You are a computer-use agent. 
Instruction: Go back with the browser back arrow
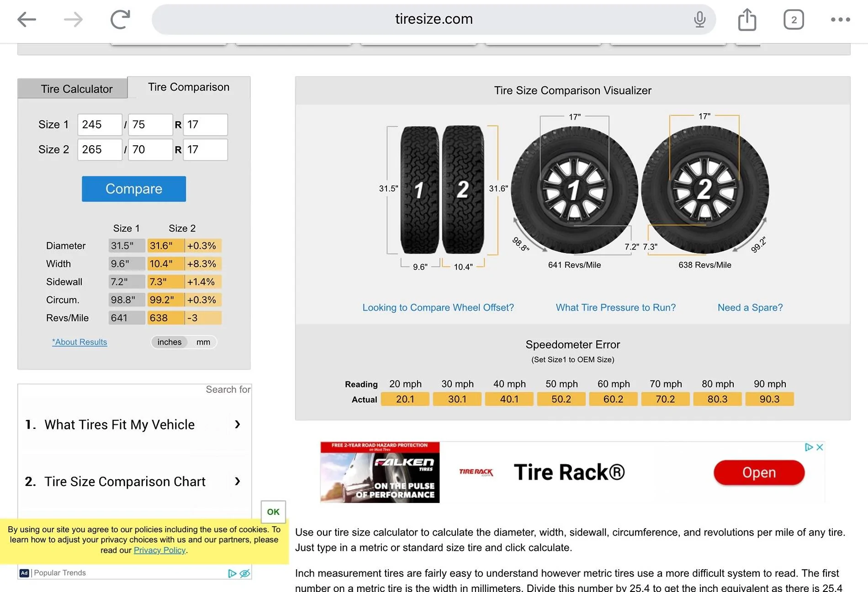[x=26, y=19]
